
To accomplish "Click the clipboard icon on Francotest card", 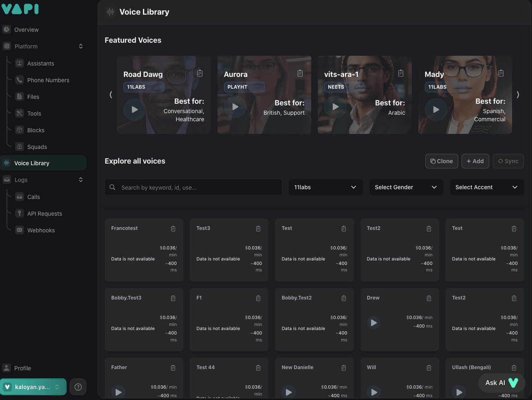I will pyautogui.click(x=173, y=229).
